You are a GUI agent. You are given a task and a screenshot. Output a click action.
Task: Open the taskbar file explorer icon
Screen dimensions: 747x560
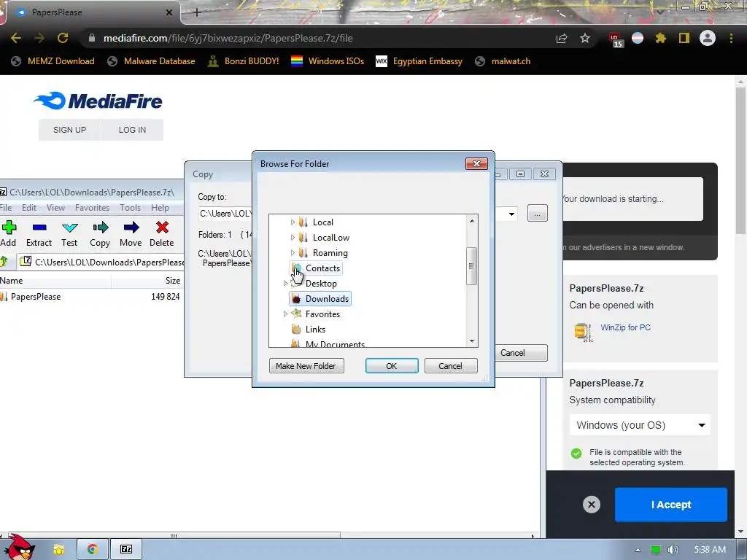tap(58, 550)
